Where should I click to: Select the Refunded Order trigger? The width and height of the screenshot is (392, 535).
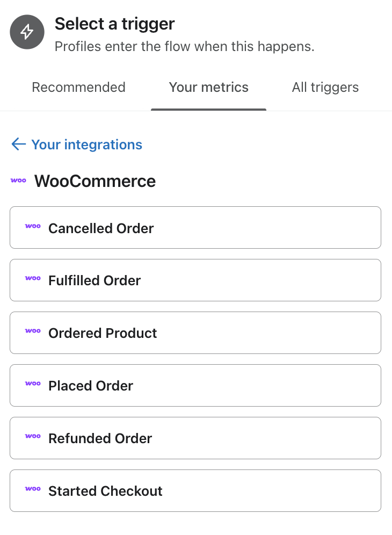click(x=195, y=438)
